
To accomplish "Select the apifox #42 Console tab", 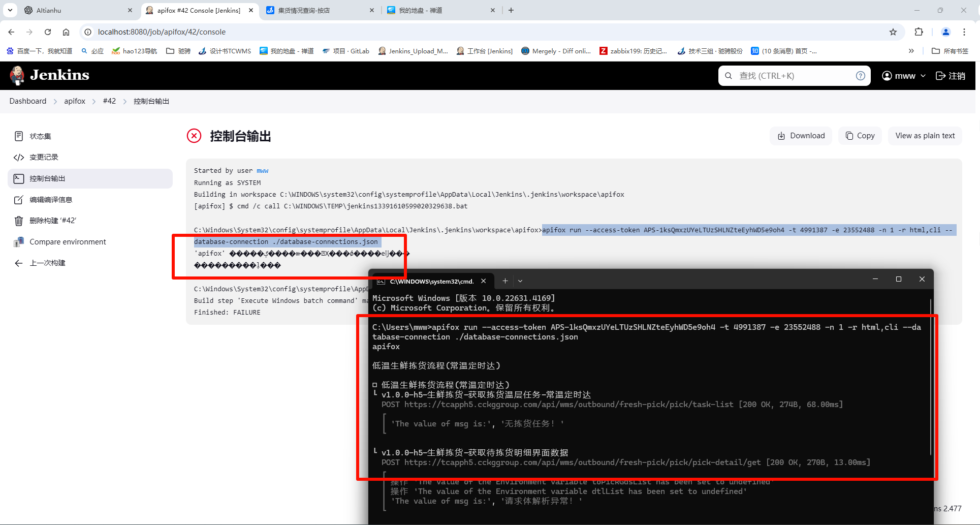I will pyautogui.click(x=199, y=10).
